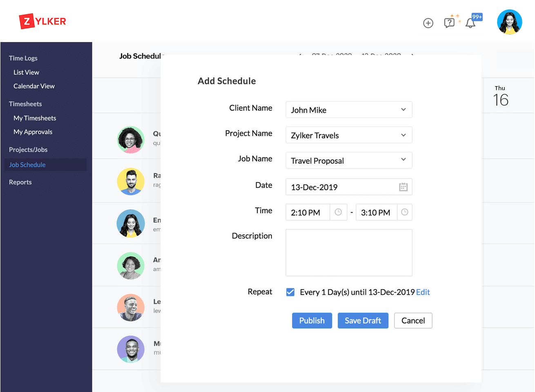Click the 99+ notification badge

(x=477, y=17)
